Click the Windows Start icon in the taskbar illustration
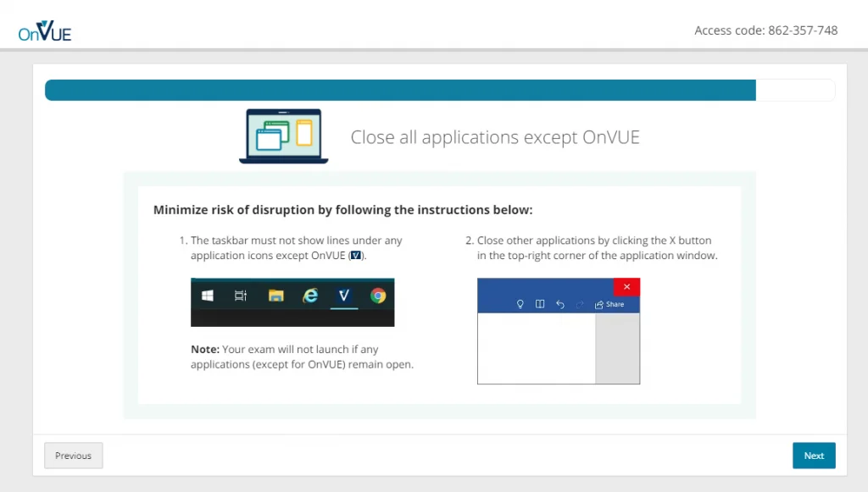The width and height of the screenshot is (868, 492). (x=208, y=296)
